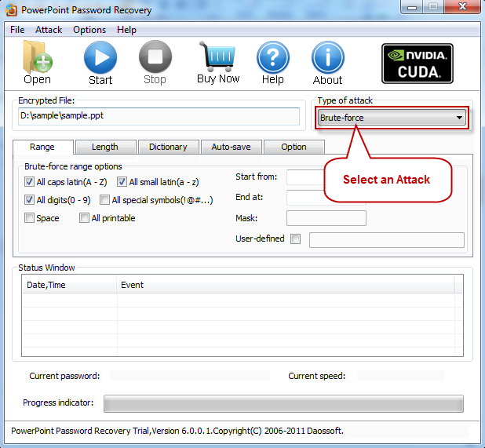
Task: Click the Open folder icon
Action: (x=38, y=57)
